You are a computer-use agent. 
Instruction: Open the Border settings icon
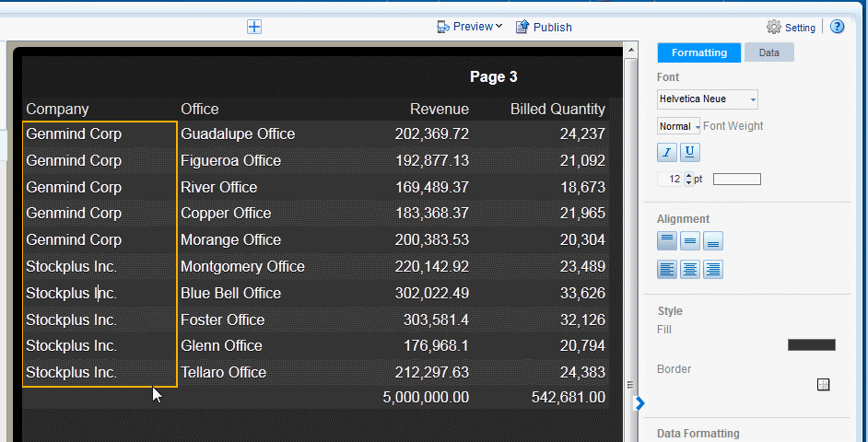(823, 385)
